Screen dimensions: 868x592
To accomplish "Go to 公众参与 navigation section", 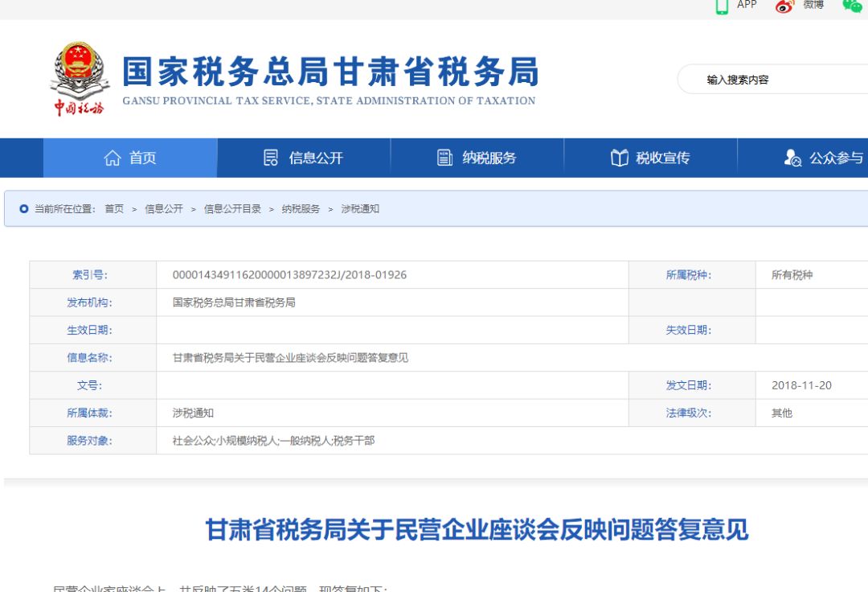I will pos(836,158).
